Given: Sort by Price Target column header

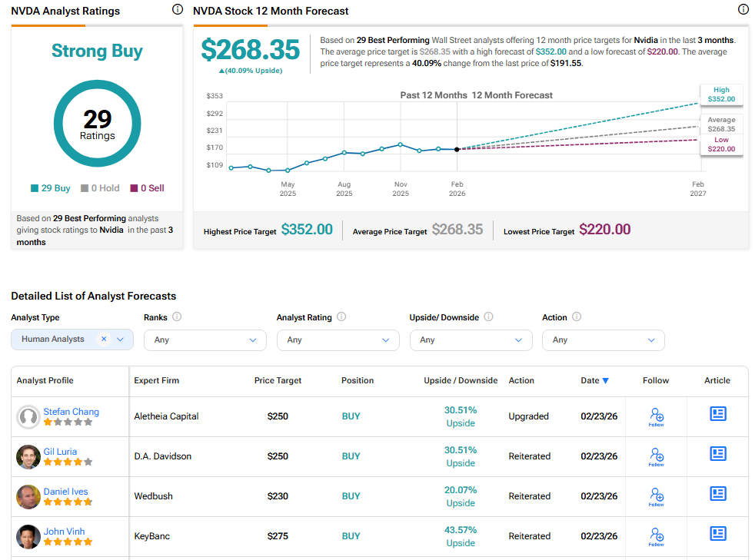Looking at the screenshot, I should (x=278, y=380).
